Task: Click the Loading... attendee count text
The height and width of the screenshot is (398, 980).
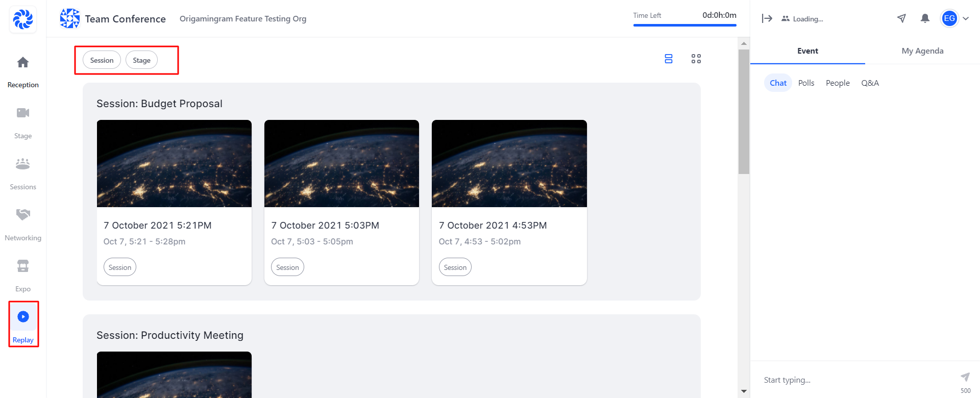Action: tap(808, 19)
